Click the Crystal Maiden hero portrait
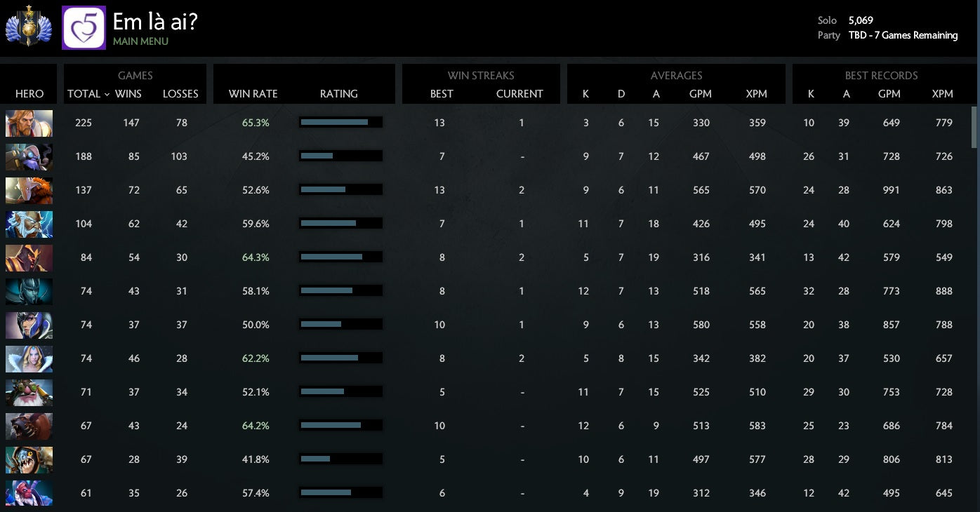 point(29,358)
